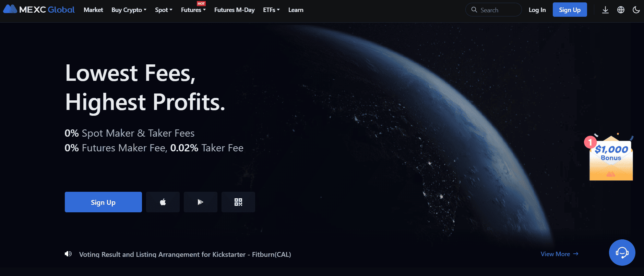The width and height of the screenshot is (644, 276).
Task: Toggle light mode with the moon icon
Action: (x=636, y=10)
